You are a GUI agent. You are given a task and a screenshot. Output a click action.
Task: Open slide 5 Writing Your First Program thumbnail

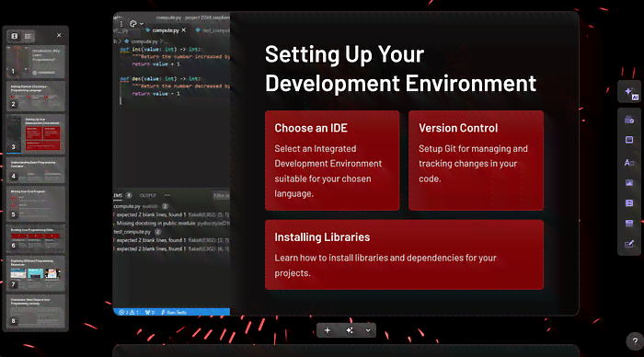36,203
